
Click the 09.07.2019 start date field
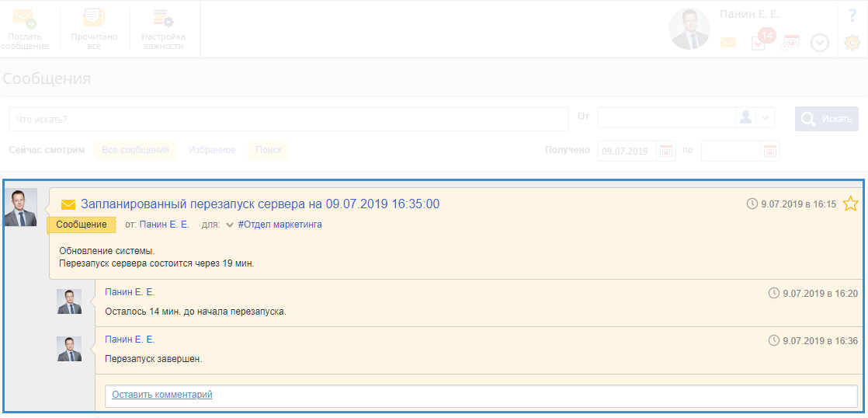pos(627,151)
